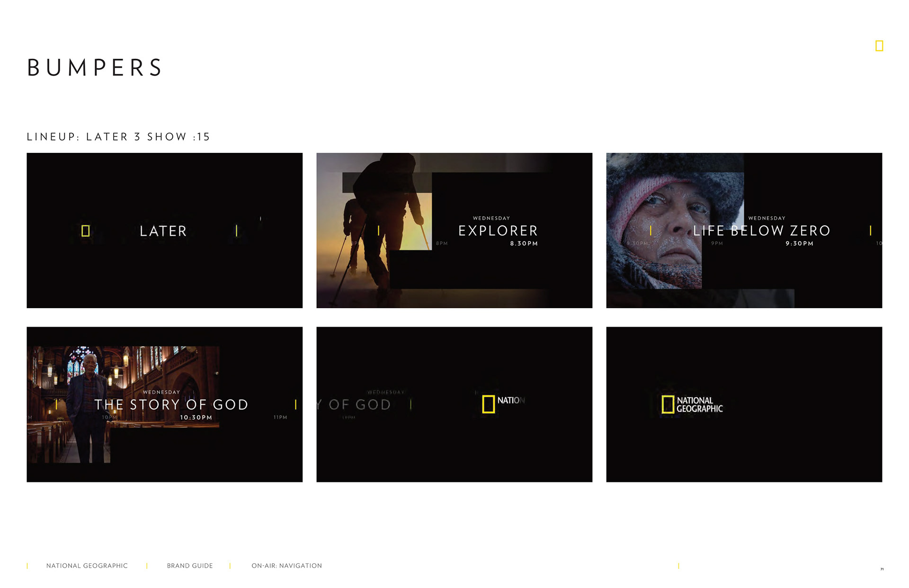
Task: Click the 11PM label in Story of God frame
Action: (x=280, y=417)
